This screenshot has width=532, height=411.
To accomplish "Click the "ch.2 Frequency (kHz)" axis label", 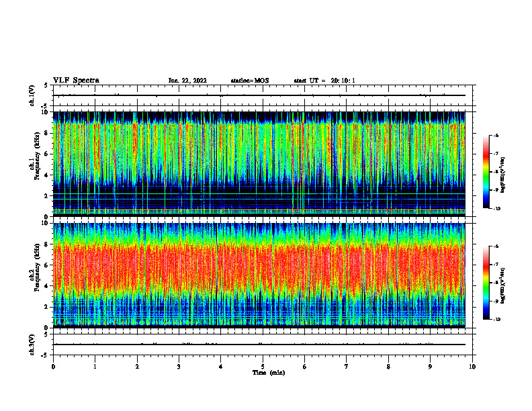I will (x=35, y=267).
